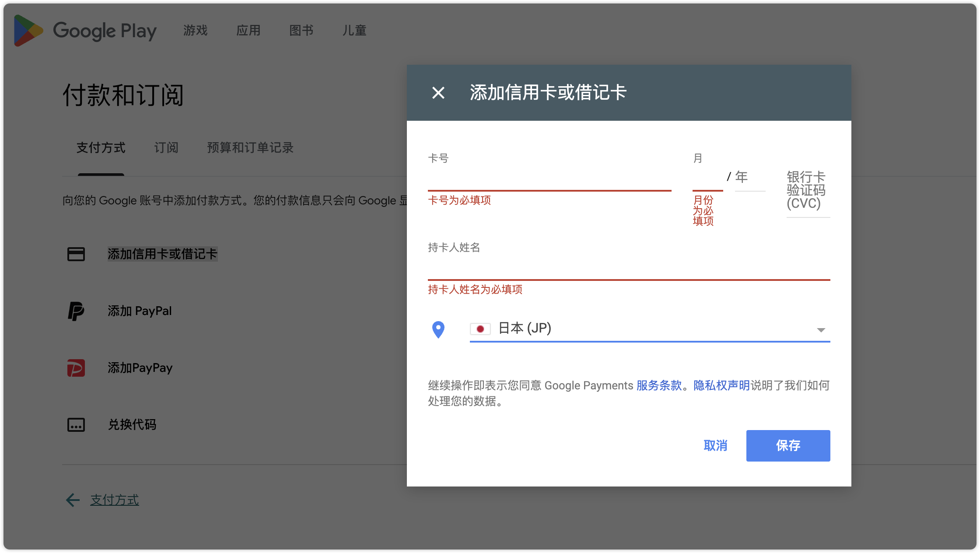Close the add card dialog with X
The image size is (980, 553).
coord(438,93)
